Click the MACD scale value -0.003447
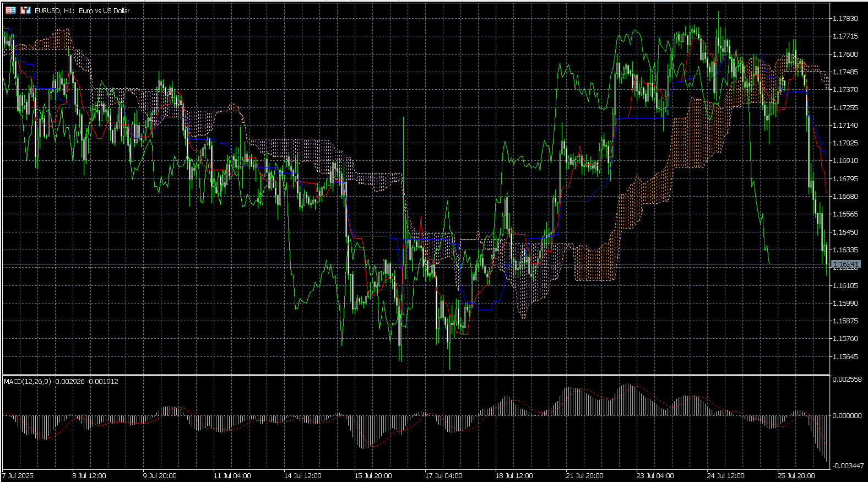The width and height of the screenshot is (868, 482). (848, 465)
